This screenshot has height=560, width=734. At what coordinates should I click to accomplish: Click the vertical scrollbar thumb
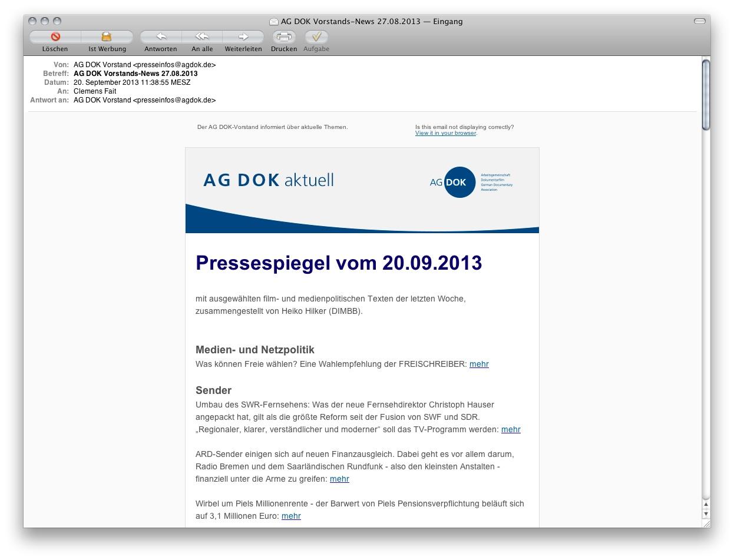pos(706,94)
